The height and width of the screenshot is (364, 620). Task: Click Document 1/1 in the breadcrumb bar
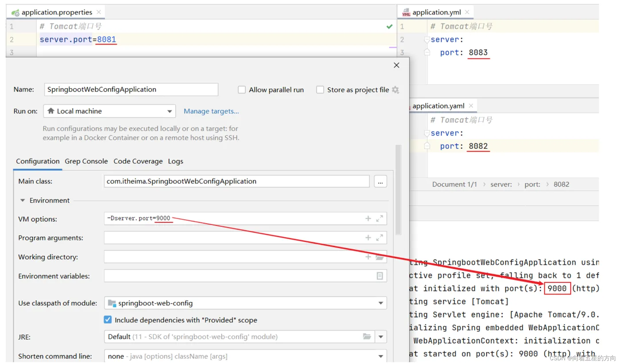(454, 184)
